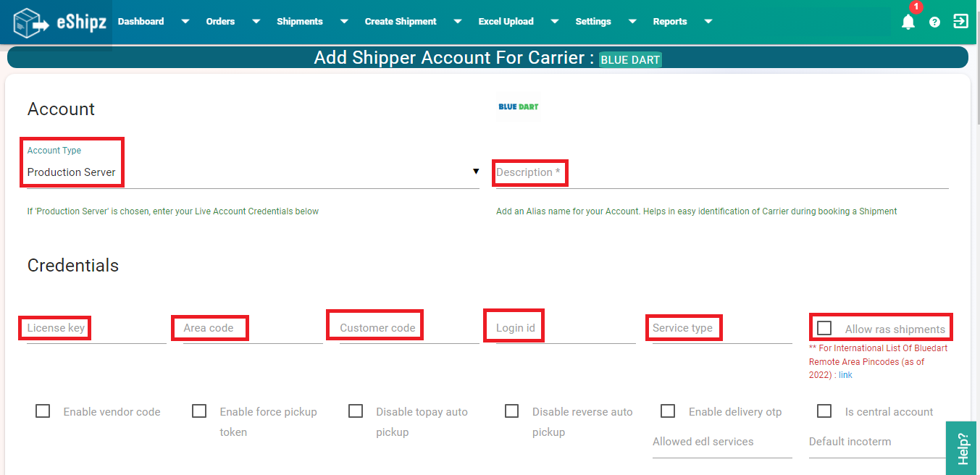Click the Account section heading
The height and width of the screenshot is (475, 980).
coord(62,109)
